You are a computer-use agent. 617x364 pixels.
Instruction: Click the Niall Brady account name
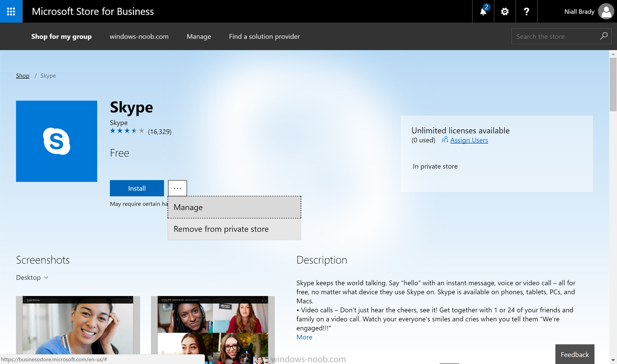point(579,12)
